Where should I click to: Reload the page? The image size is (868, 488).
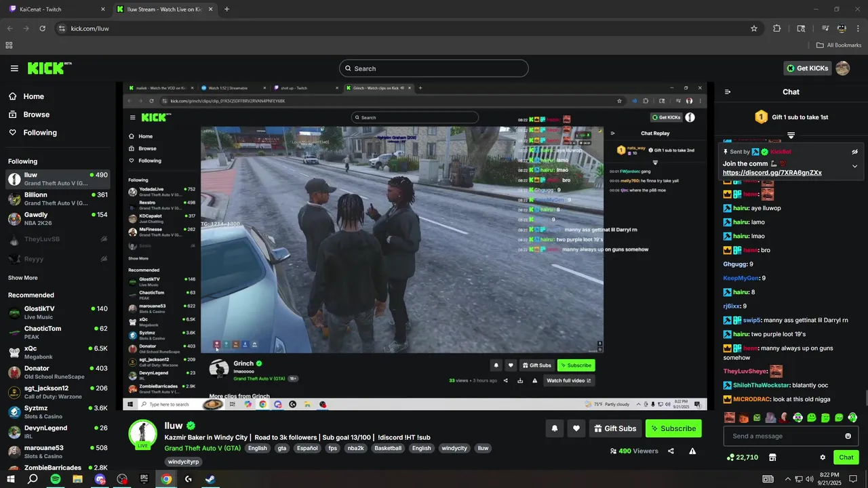coord(43,28)
